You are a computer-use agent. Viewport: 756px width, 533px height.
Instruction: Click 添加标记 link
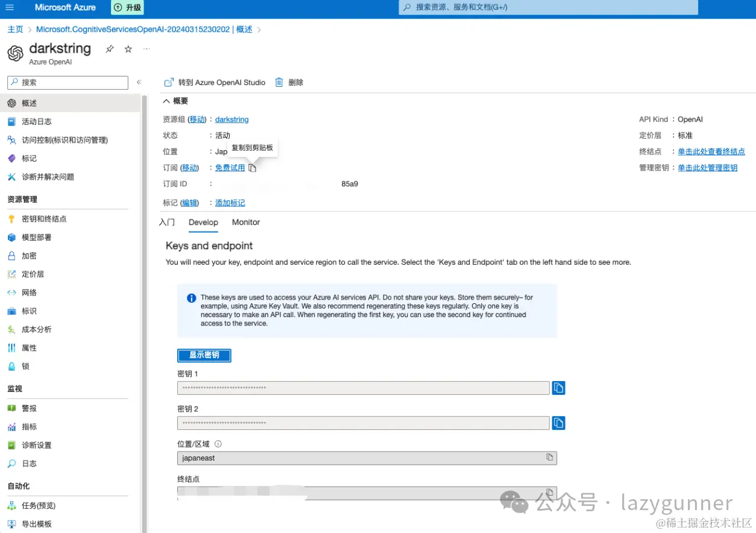click(230, 203)
